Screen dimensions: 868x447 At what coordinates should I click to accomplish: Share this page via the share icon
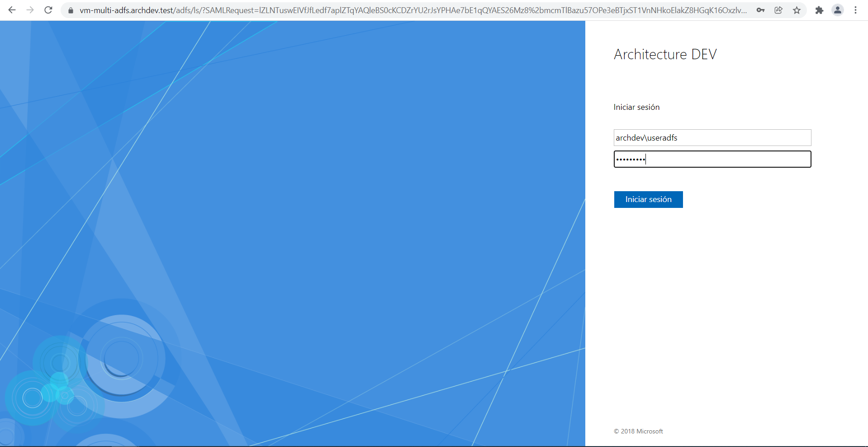[x=778, y=10]
